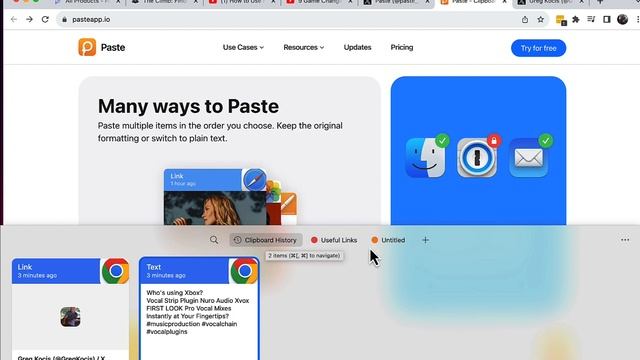Switch to the Useful Links pinboard

pos(334,240)
